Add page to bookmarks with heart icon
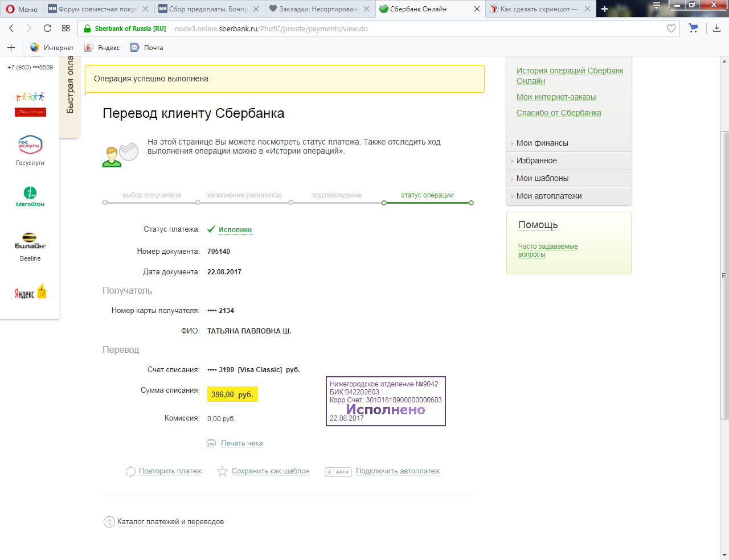 pyautogui.click(x=671, y=28)
